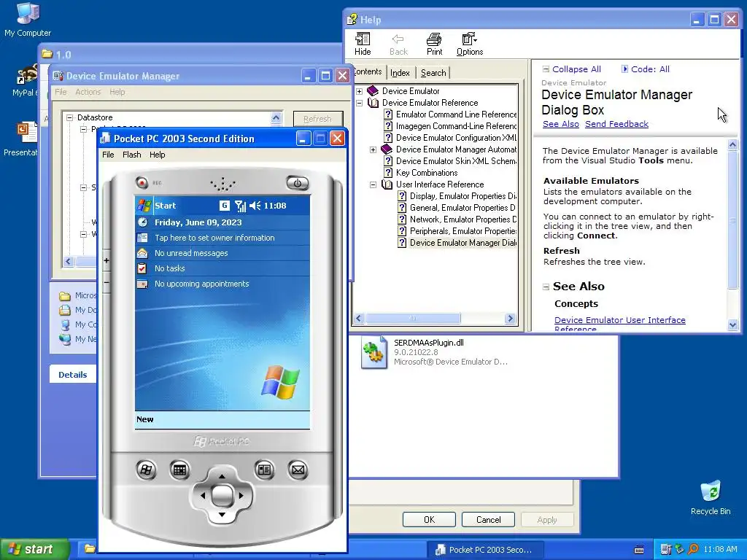
Task: Click the Details panel header in folder window
Action: click(x=73, y=375)
